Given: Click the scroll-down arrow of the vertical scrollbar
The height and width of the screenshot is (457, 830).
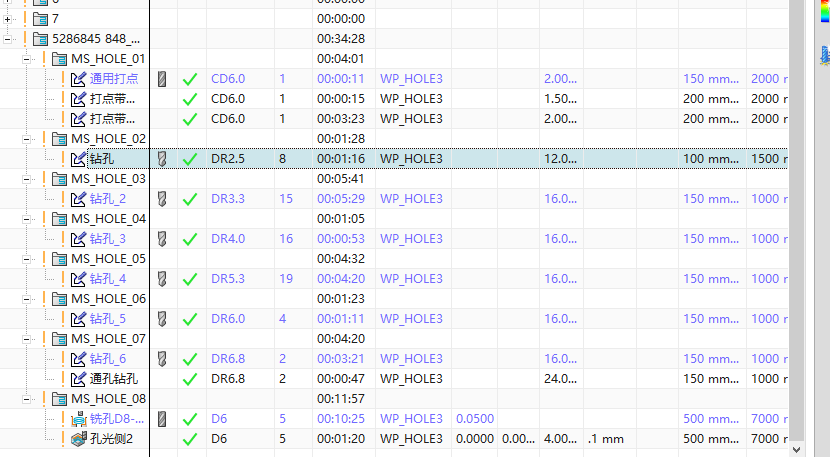Looking at the screenshot, I should pos(797,450).
